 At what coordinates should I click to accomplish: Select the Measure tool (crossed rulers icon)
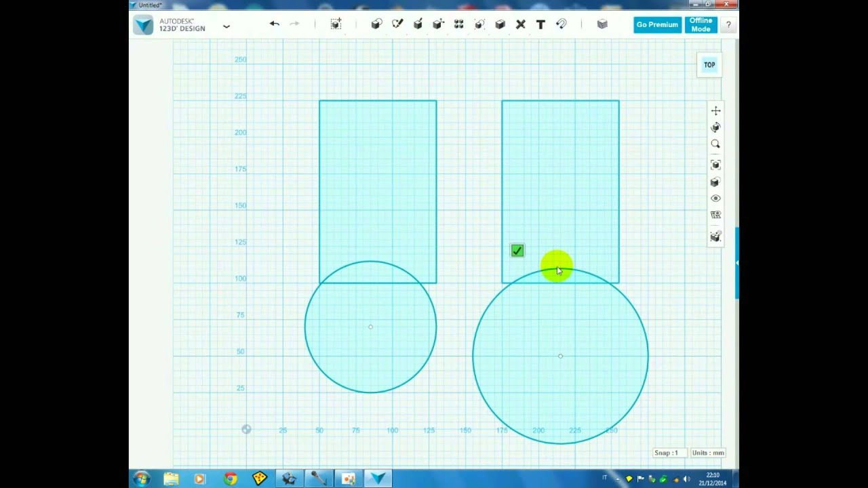tap(520, 24)
